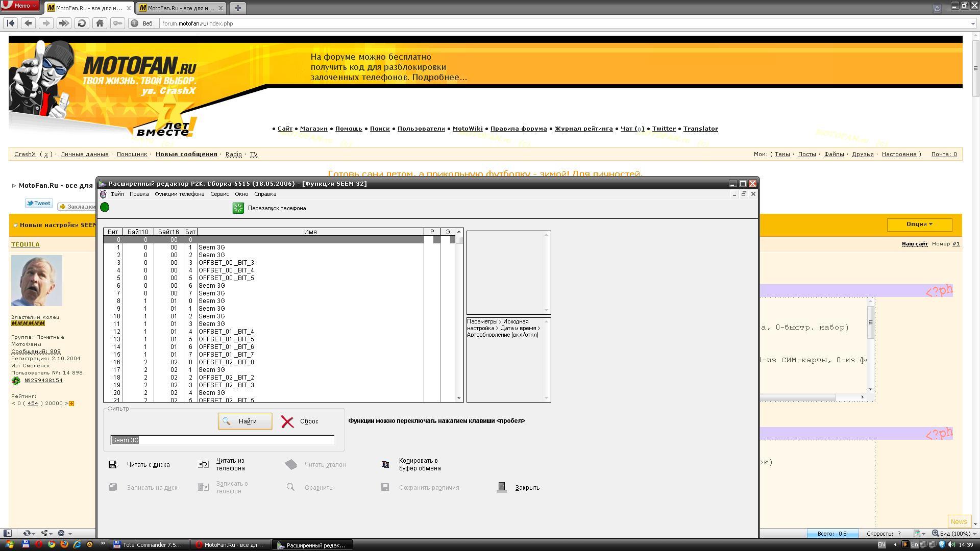Open the Правка menu
Viewport: 980px width, 551px height.
139,194
